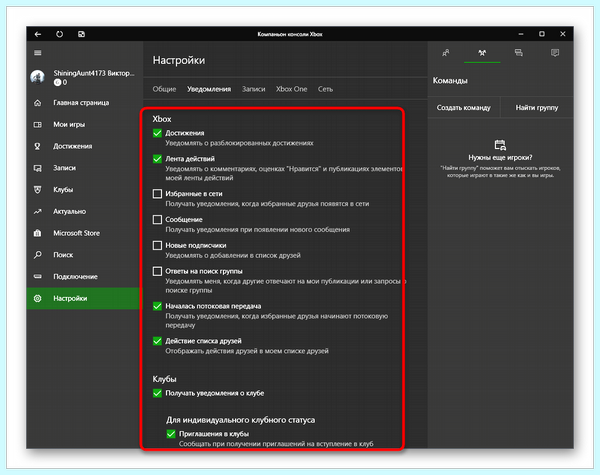
Task: Open Поиск from the sidebar
Action: pos(84,255)
